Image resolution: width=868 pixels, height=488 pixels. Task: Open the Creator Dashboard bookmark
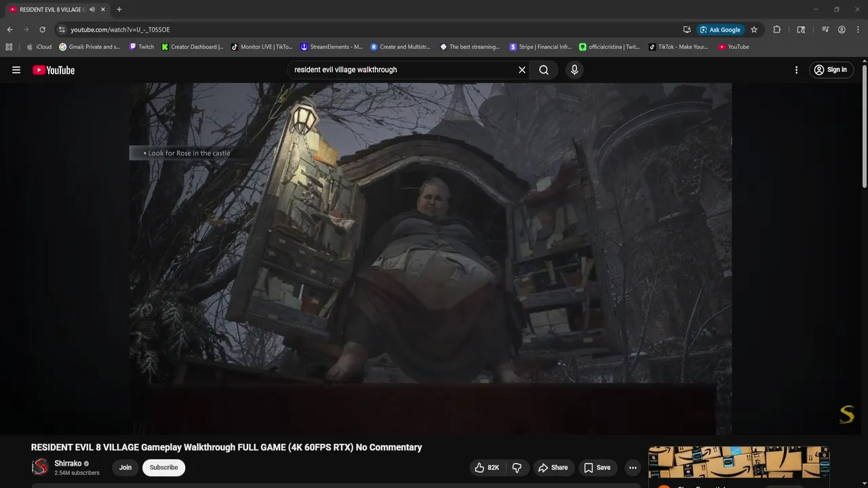(193, 47)
